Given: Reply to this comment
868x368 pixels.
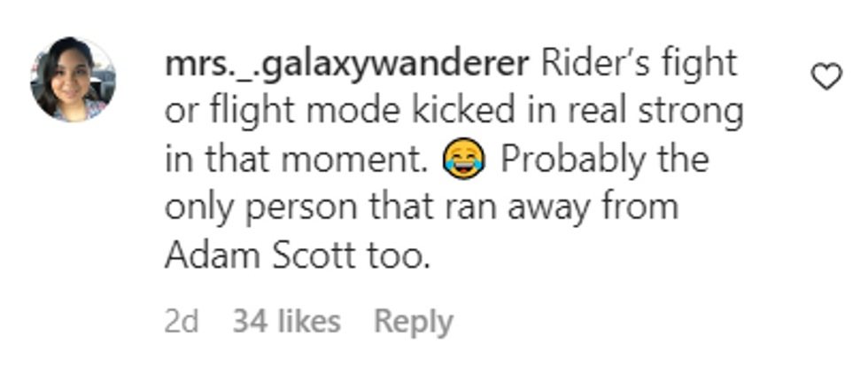Looking at the screenshot, I should coord(414,321).
